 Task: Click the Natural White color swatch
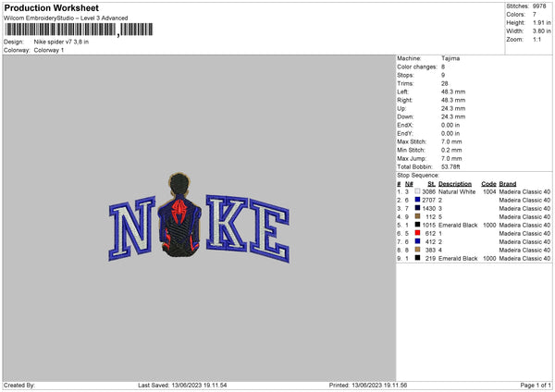pyautogui.click(x=417, y=191)
